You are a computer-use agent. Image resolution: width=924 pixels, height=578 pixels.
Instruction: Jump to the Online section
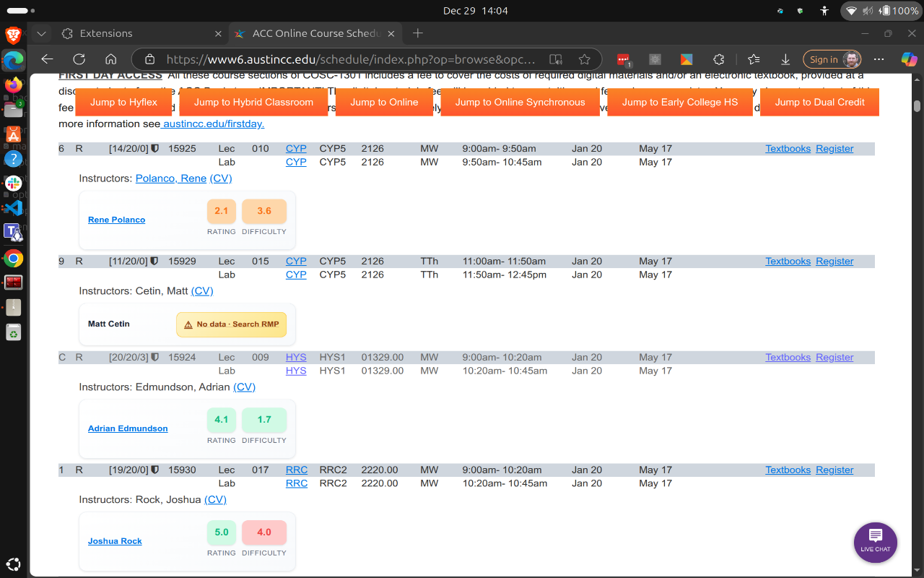tap(384, 102)
